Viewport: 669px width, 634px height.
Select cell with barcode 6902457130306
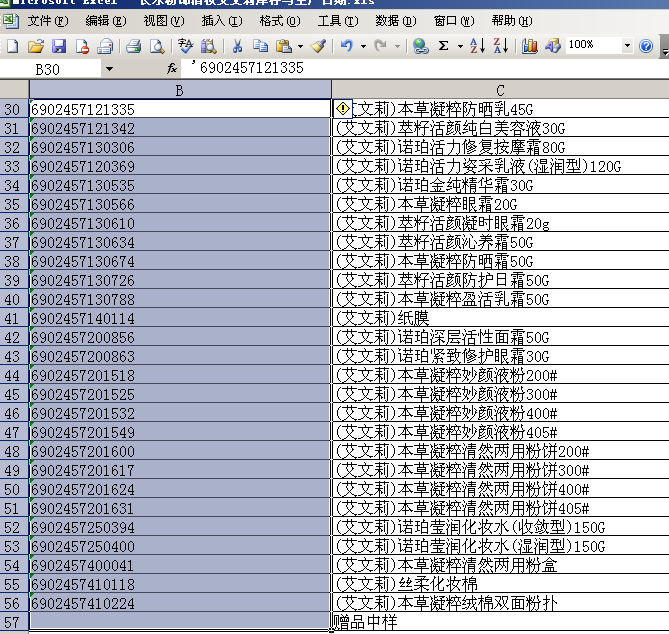click(180, 147)
